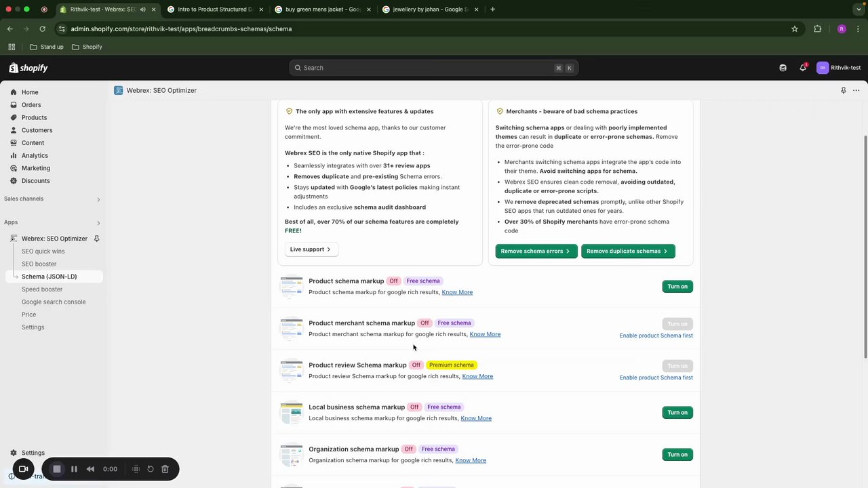Click the page vertical scrollbar
The image size is (868, 488).
(x=865, y=247)
